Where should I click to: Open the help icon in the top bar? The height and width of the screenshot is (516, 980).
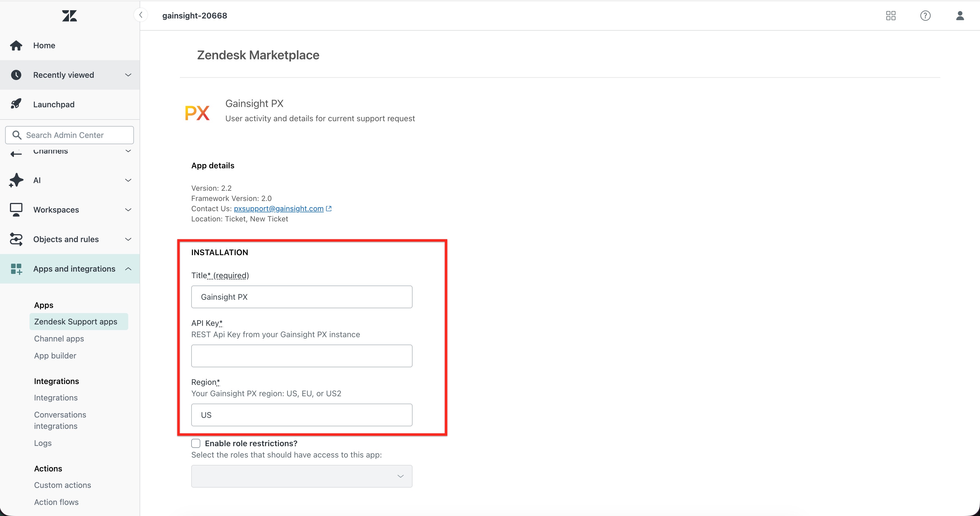pyautogui.click(x=925, y=16)
